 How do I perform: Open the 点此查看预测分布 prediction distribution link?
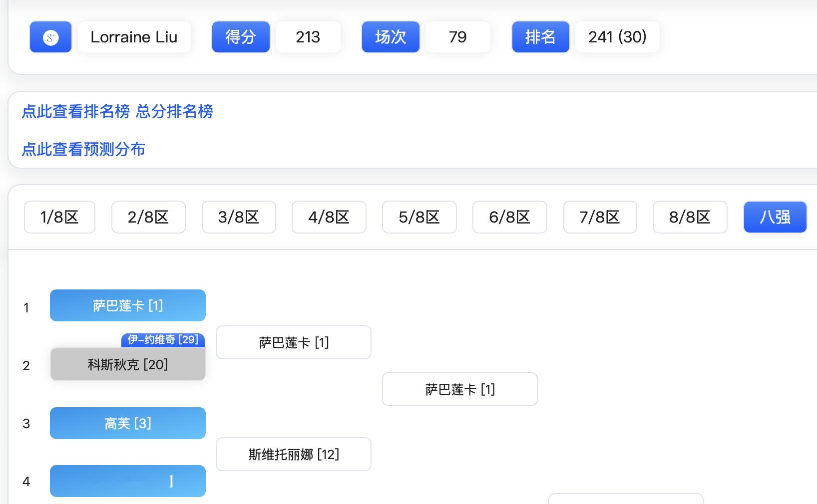pos(83,149)
